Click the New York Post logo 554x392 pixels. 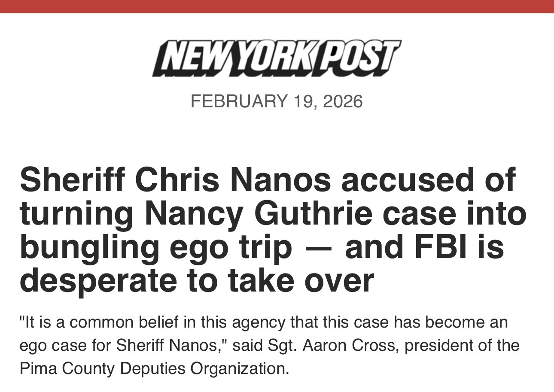277,58
